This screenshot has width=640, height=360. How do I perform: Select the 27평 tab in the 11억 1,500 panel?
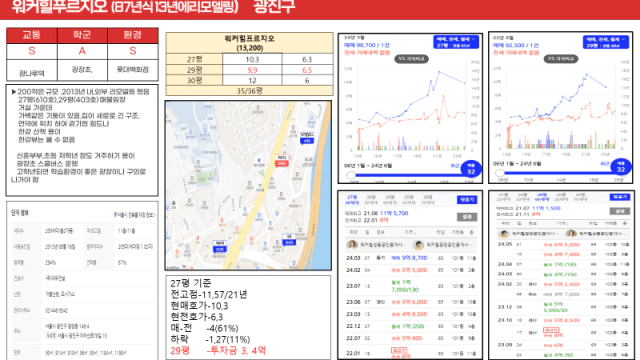click(503, 197)
